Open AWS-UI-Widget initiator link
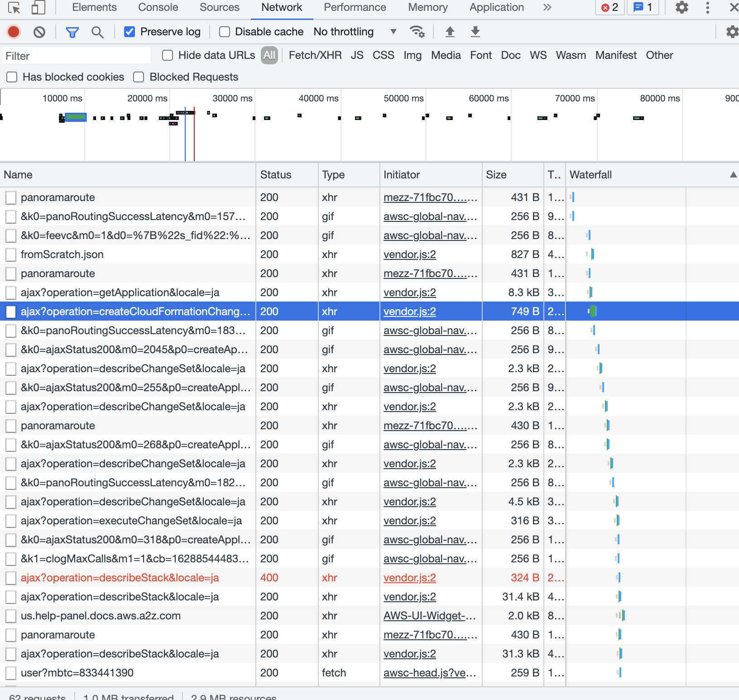The image size is (739, 700). pos(430,616)
